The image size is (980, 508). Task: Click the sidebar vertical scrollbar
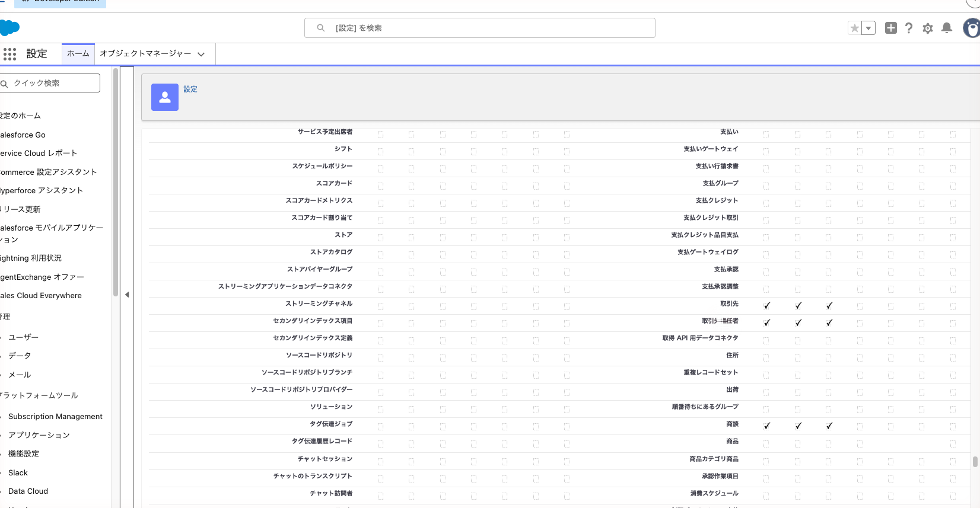pyautogui.click(x=115, y=183)
